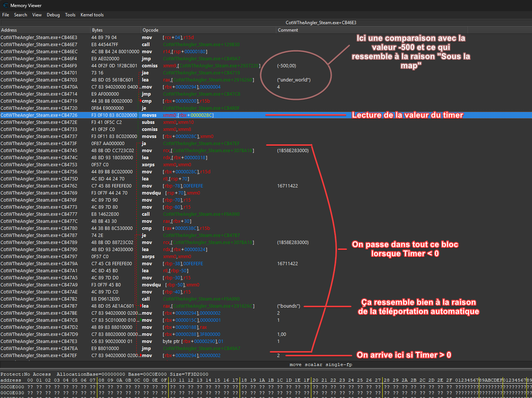532x398 pixels.
Task: Select the row at address CB46EC
Action: pyautogui.click(x=266, y=52)
